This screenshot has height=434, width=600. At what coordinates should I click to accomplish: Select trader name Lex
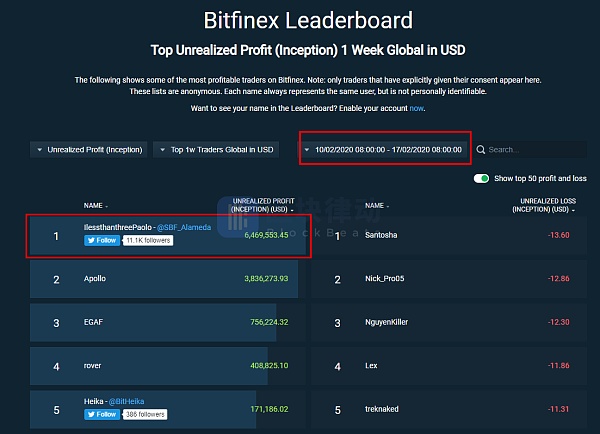(x=371, y=366)
